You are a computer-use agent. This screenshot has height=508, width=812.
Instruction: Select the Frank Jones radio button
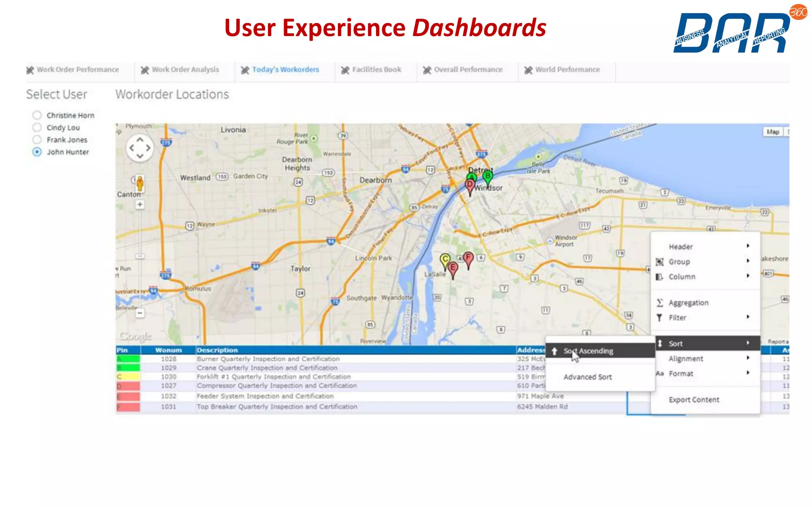click(x=37, y=140)
